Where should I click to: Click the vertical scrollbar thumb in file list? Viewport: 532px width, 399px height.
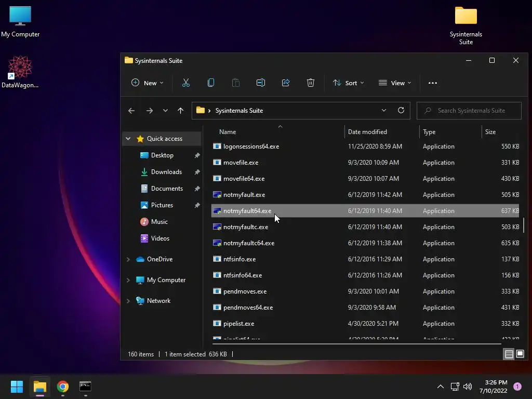click(524, 225)
